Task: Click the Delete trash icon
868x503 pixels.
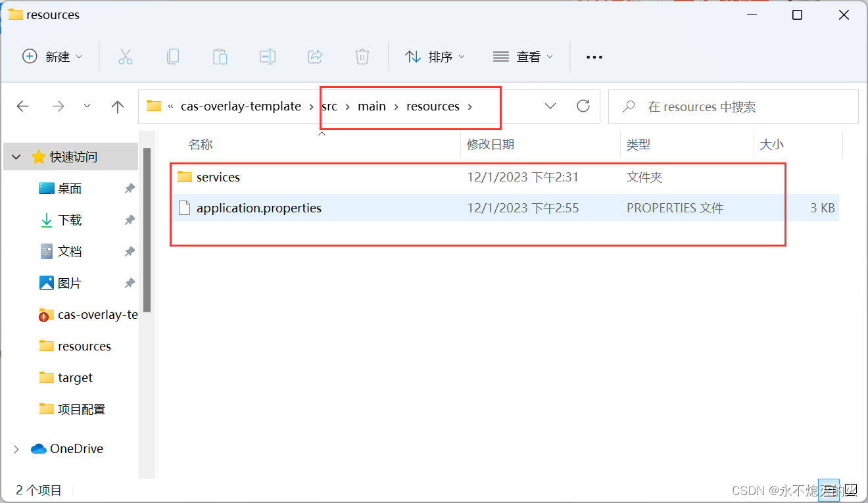Action: (x=362, y=57)
